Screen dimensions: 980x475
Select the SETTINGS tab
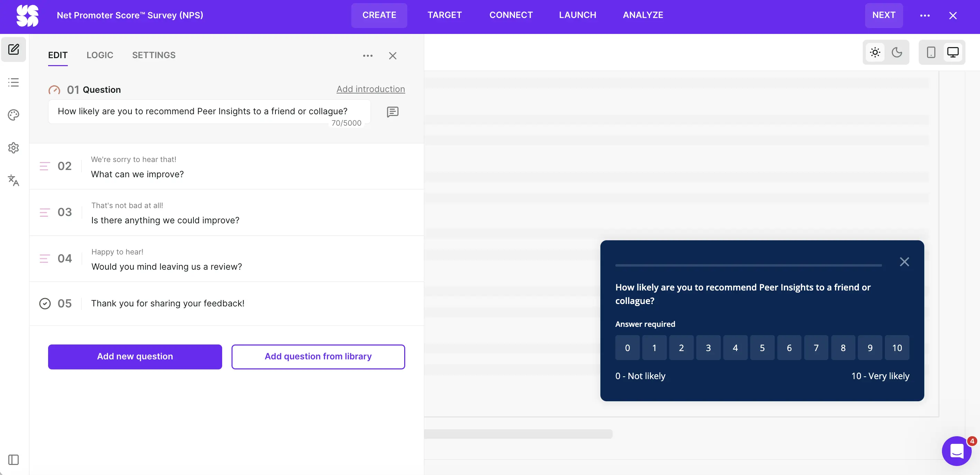(154, 55)
